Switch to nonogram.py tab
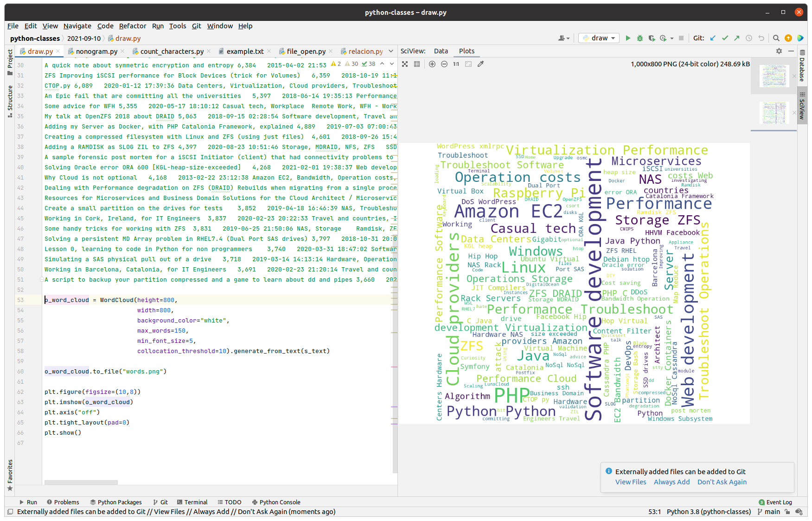This screenshot has height=521, width=812. coord(96,51)
